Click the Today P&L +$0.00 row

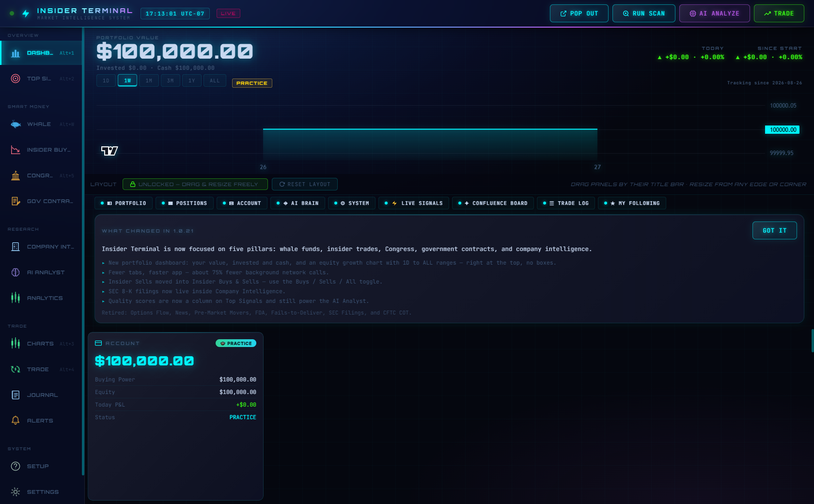[x=175, y=405]
